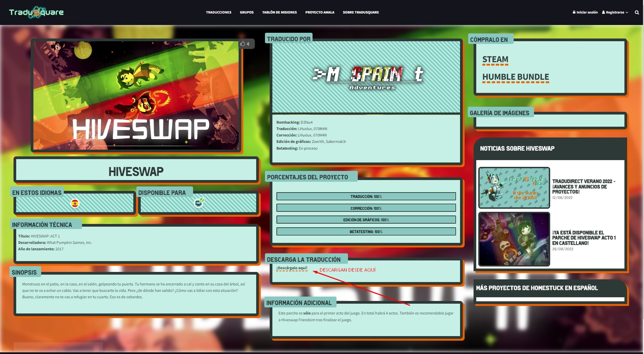Open the Steam store link
Image resolution: width=644 pixels, height=354 pixels.
tap(495, 60)
